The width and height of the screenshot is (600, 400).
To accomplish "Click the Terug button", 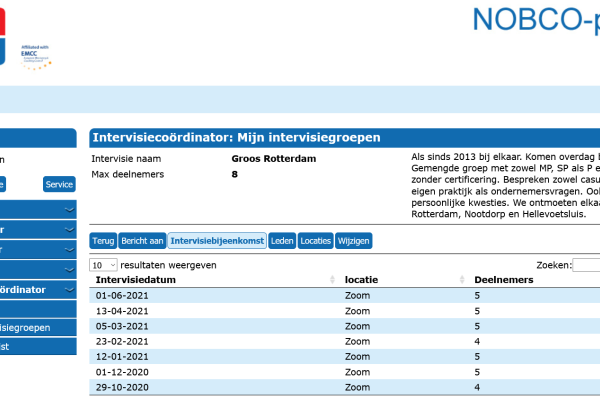I will (x=103, y=241).
